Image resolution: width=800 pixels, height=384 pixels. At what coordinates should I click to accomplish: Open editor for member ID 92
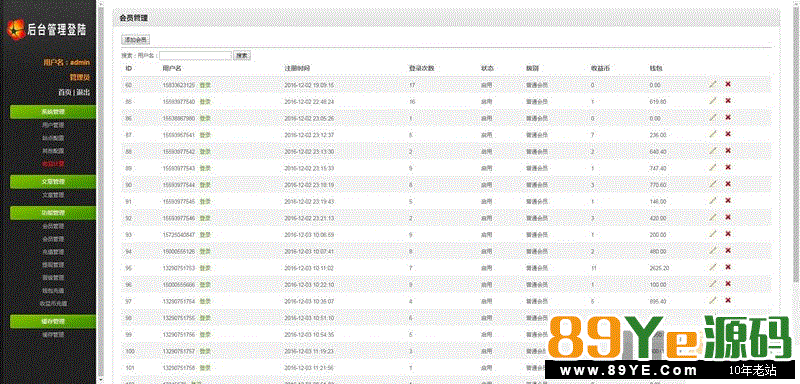click(713, 217)
